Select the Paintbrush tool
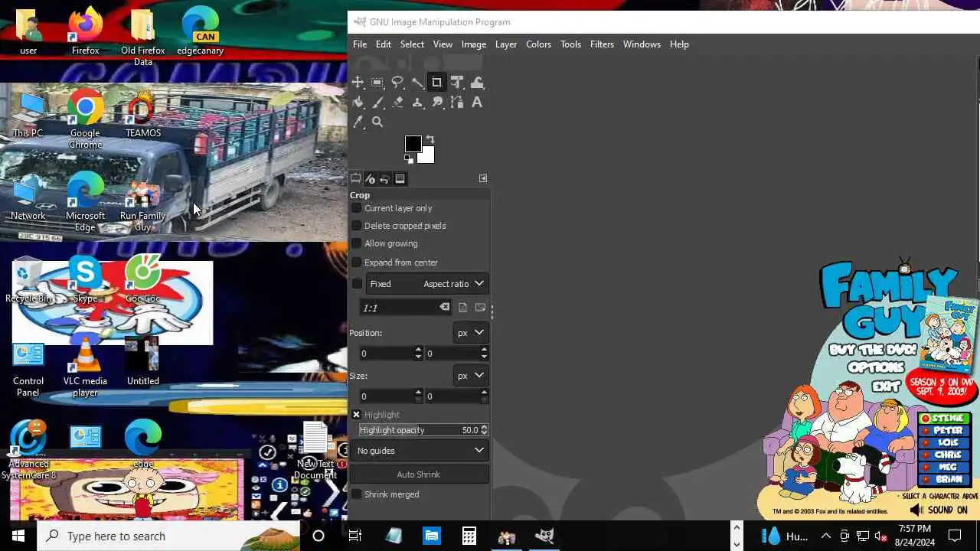980x551 pixels. [377, 102]
